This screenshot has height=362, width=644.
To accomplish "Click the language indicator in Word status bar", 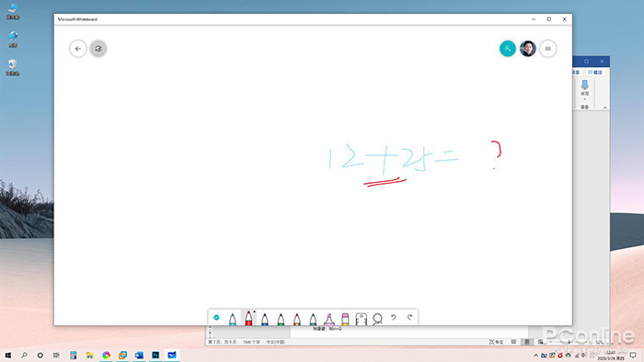I will click(276, 342).
